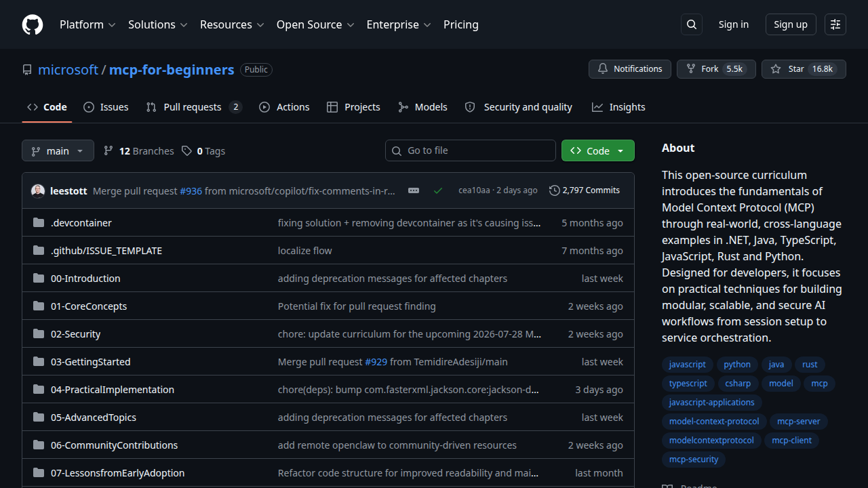Expand the Enterprise menu

pos(399,24)
